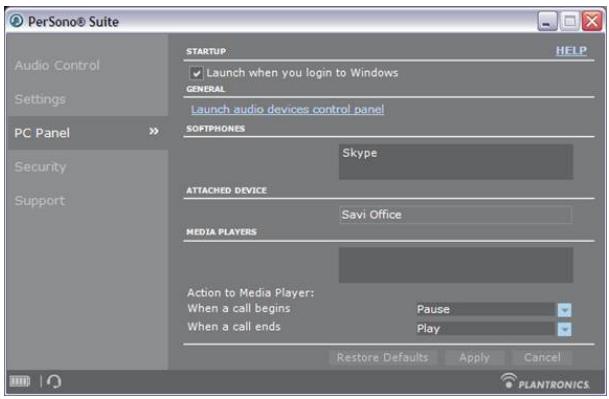Launch audio devices control panel link
The width and height of the screenshot is (609, 399).
click(x=287, y=109)
